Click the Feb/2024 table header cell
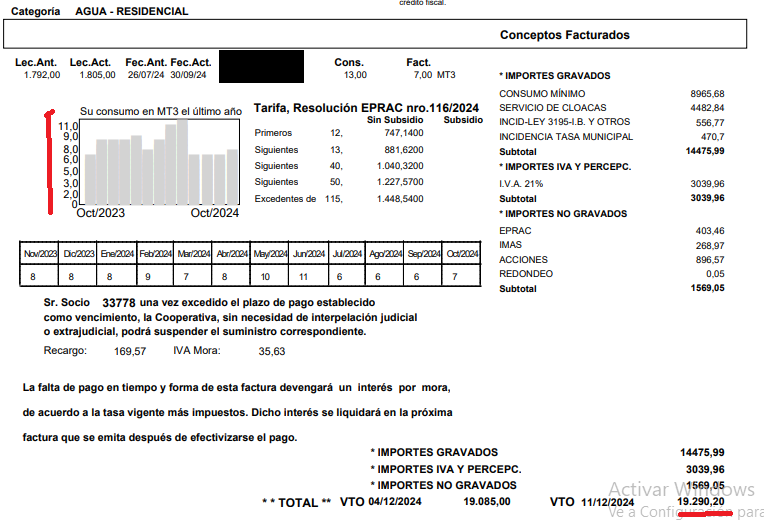 click(x=155, y=254)
